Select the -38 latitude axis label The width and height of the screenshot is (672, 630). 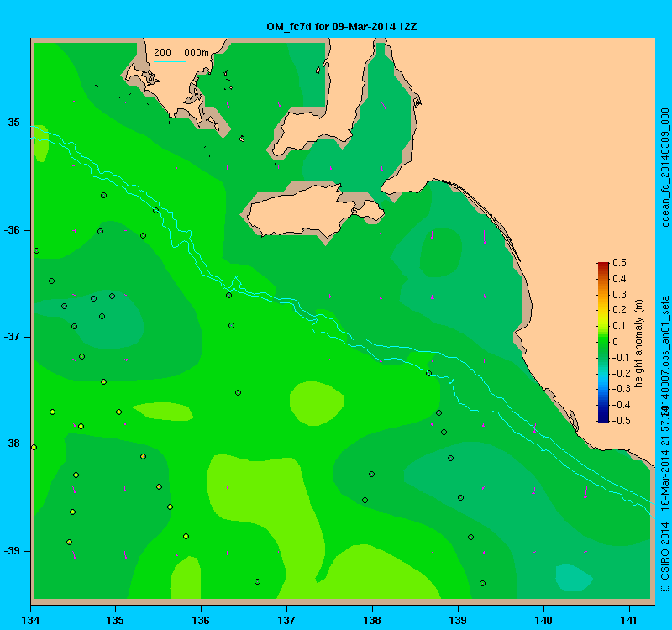click(13, 444)
